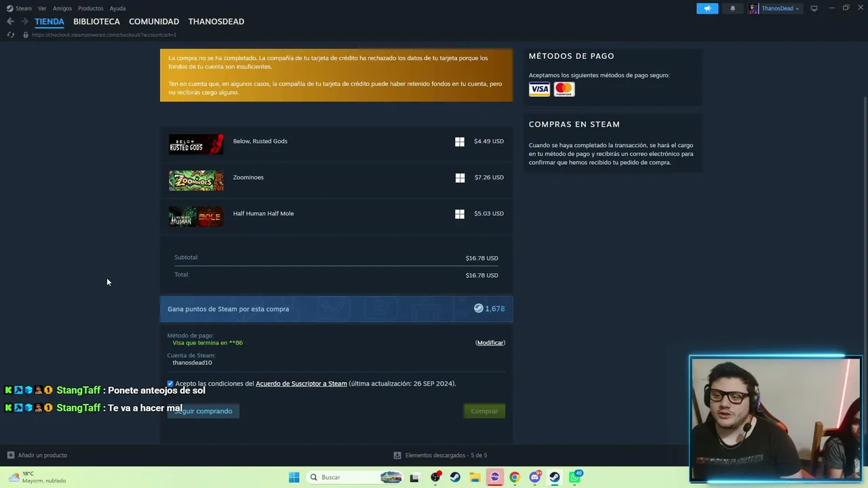The image size is (868, 488).
Task: Switch to the COMUNIDAD tab
Action: point(154,22)
